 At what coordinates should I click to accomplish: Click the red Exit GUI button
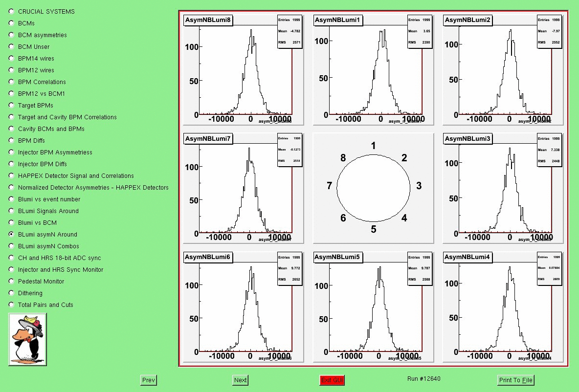coord(332,380)
